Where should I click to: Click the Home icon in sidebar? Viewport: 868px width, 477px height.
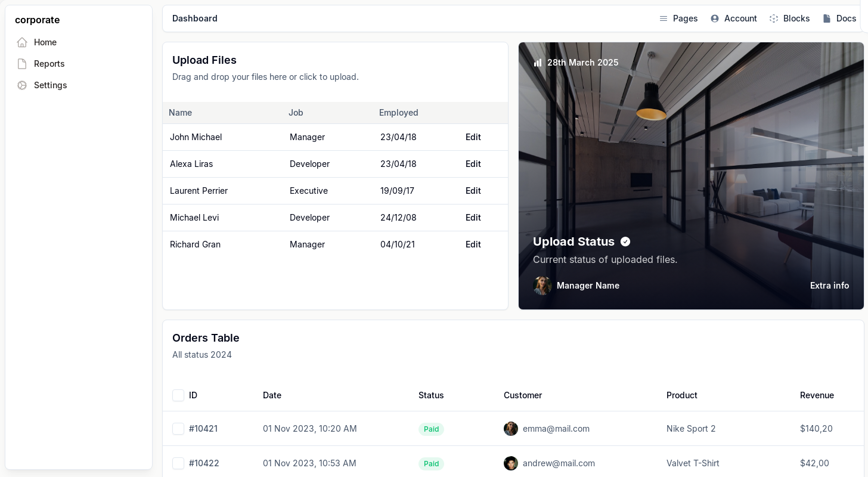tap(22, 42)
